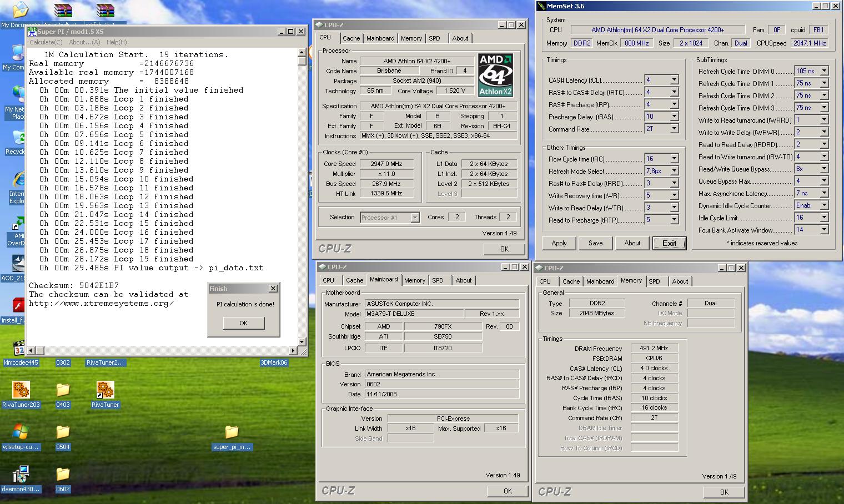Image resolution: width=844 pixels, height=504 pixels.
Task: Switch to Mainboard tab in CPU-Z CPU window
Action: (380, 38)
